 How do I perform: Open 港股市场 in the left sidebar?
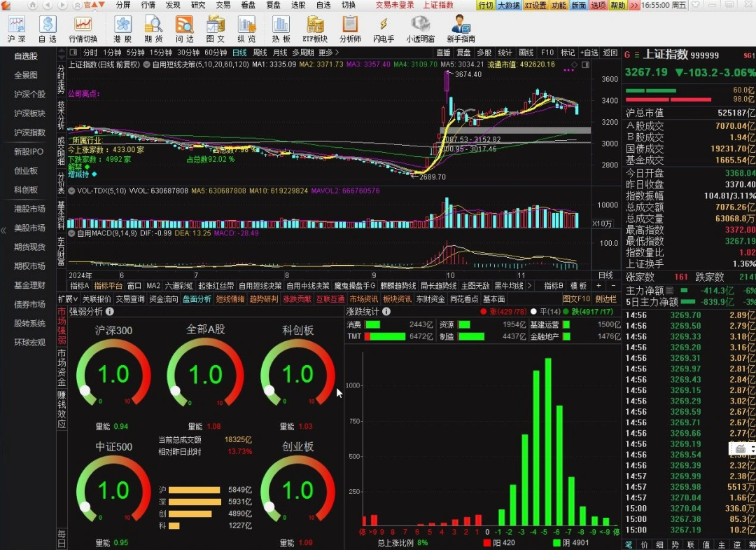click(29, 209)
